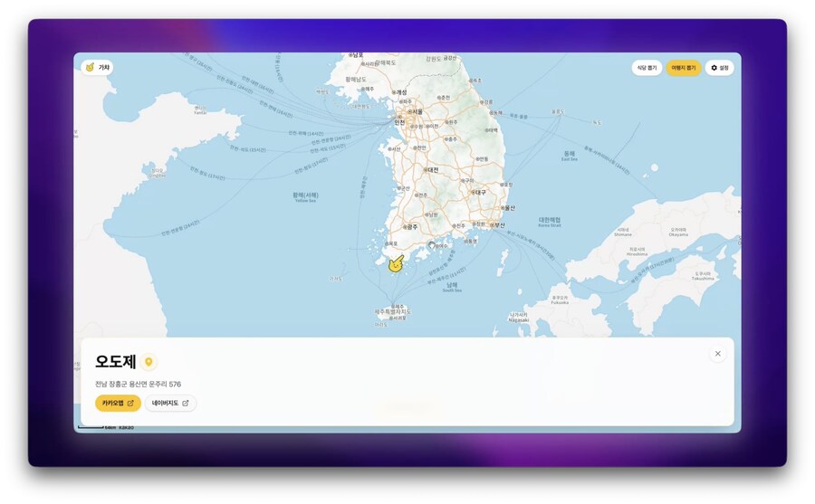Click the 남해 sea label

(x=452, y=285)
